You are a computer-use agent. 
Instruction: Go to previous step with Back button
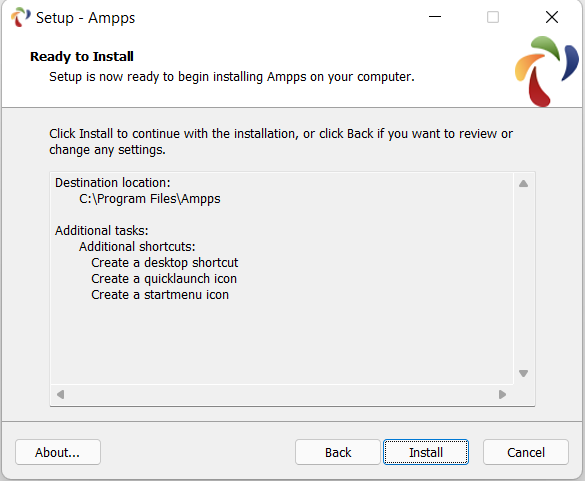click(x=338, y=452)
